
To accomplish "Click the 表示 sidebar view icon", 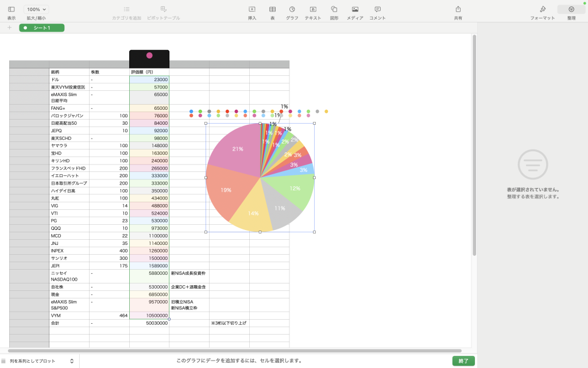I will pyautogui.click(x=11, y=9).
